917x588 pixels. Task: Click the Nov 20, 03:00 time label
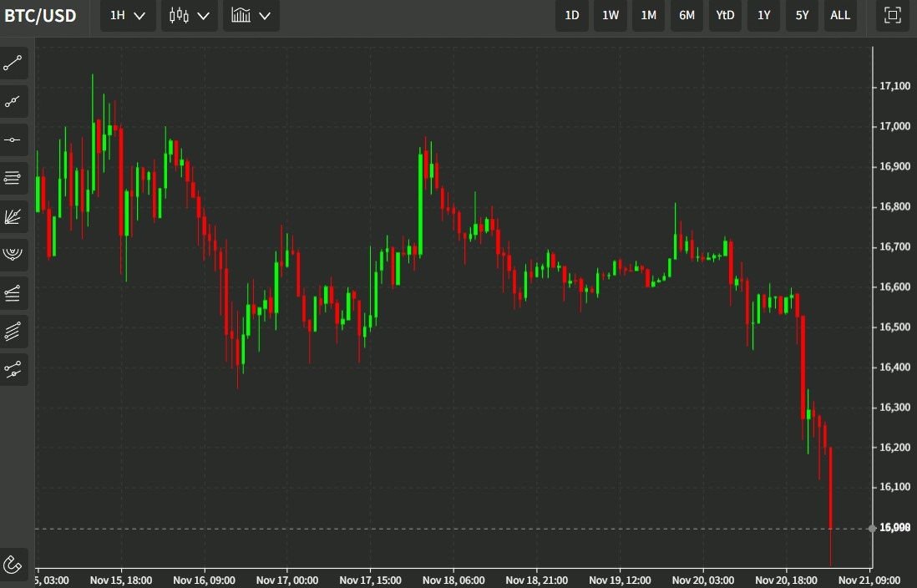click(x=703, y=580)
